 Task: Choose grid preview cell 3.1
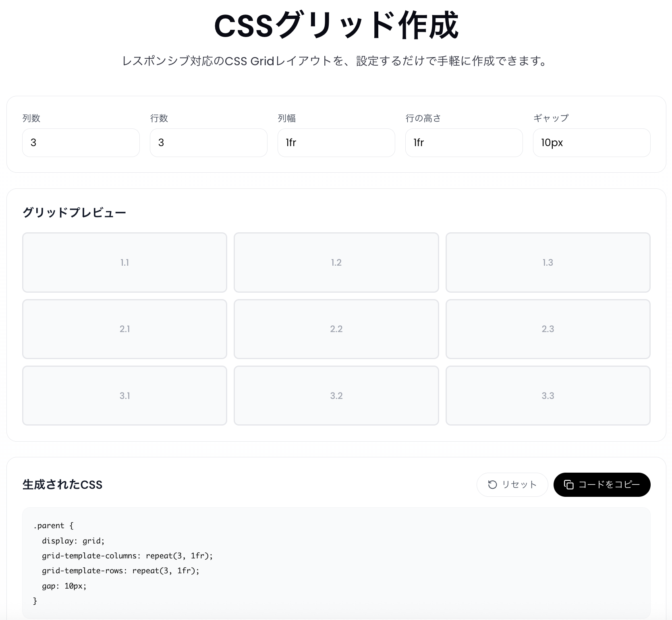[x=124, y=396]
